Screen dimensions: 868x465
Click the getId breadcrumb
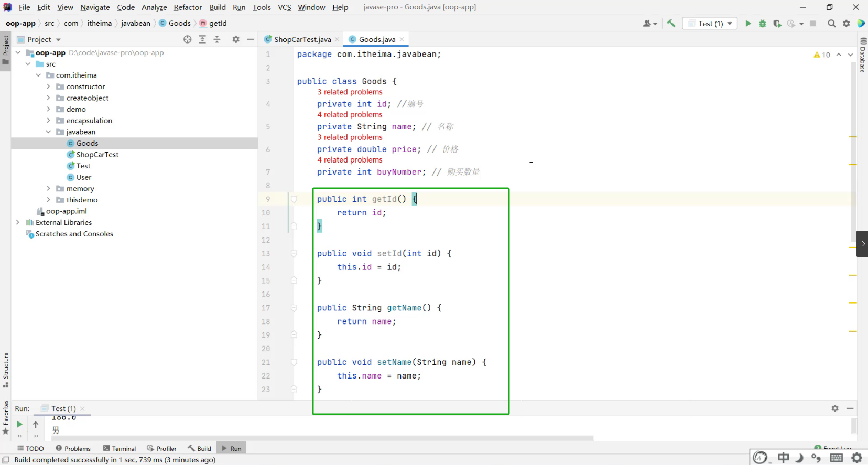(213, 24)
